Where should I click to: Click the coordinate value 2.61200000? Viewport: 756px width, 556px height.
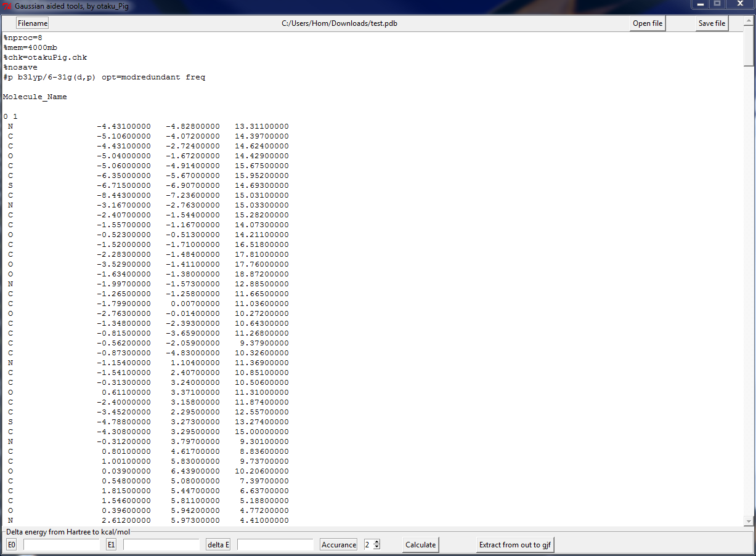tap(126, 520)
